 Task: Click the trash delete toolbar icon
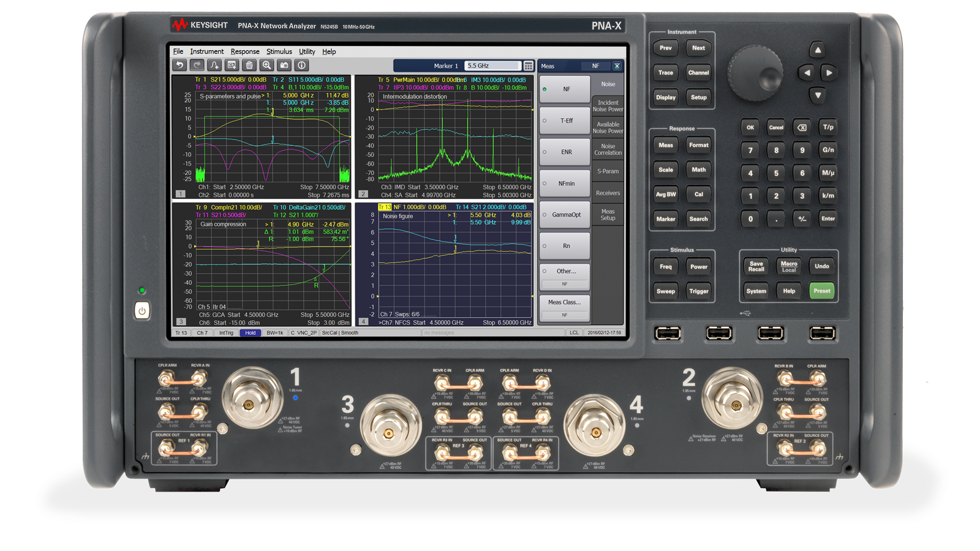tap(249, 65)
